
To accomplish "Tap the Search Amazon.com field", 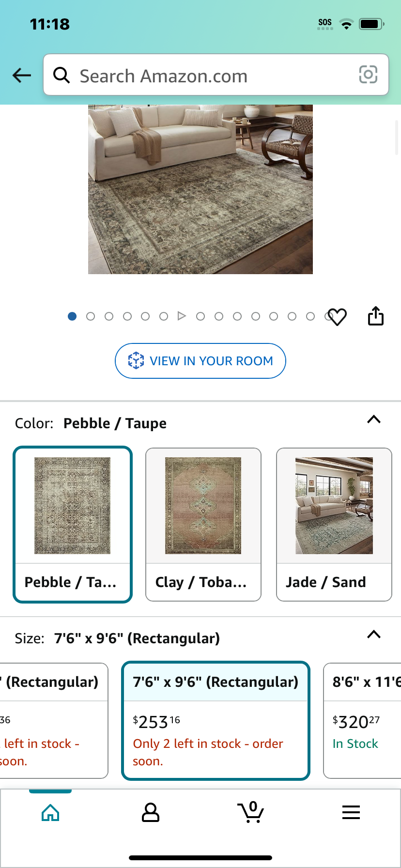I will tap(216, 75).
